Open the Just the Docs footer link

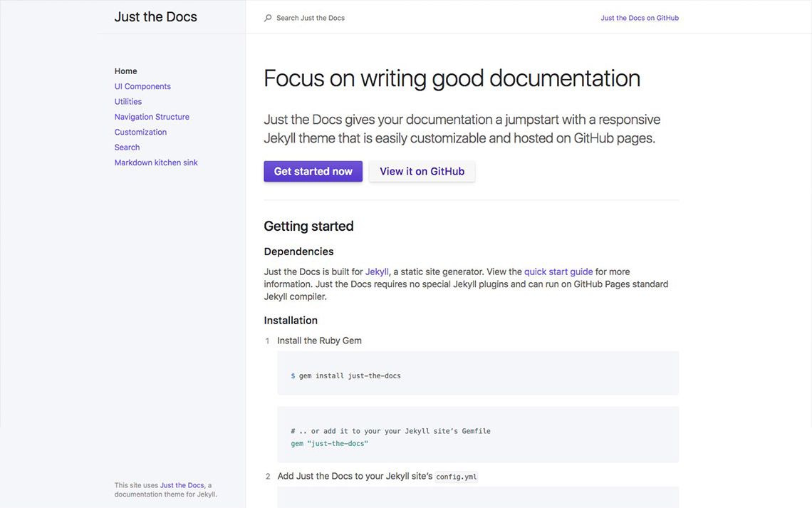(x=181, y=484)
